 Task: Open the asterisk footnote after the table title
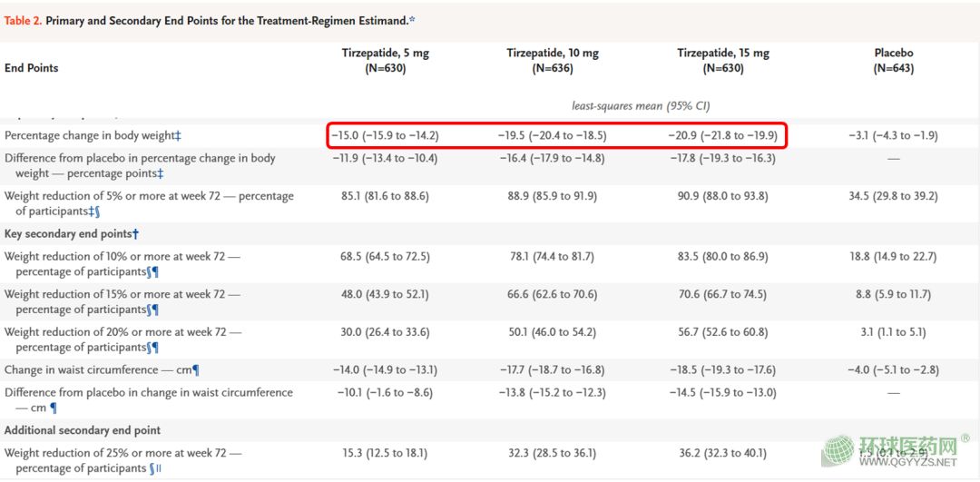(x=412, y=20)
